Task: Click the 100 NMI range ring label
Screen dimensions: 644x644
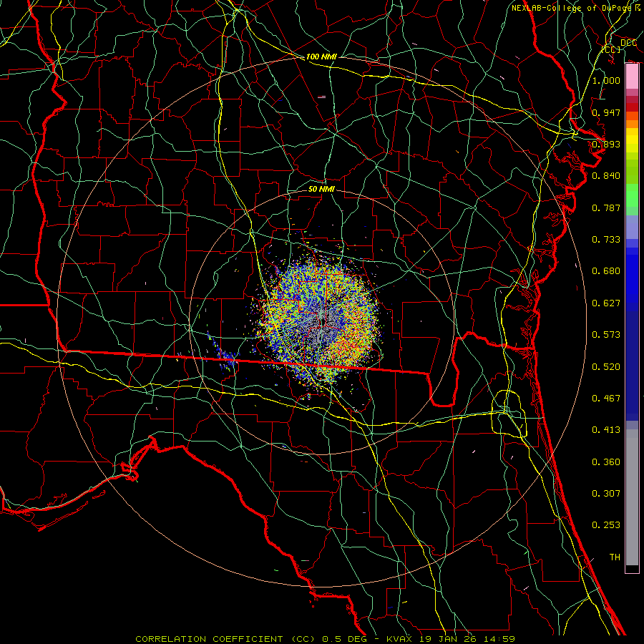Action: point(321,57)
